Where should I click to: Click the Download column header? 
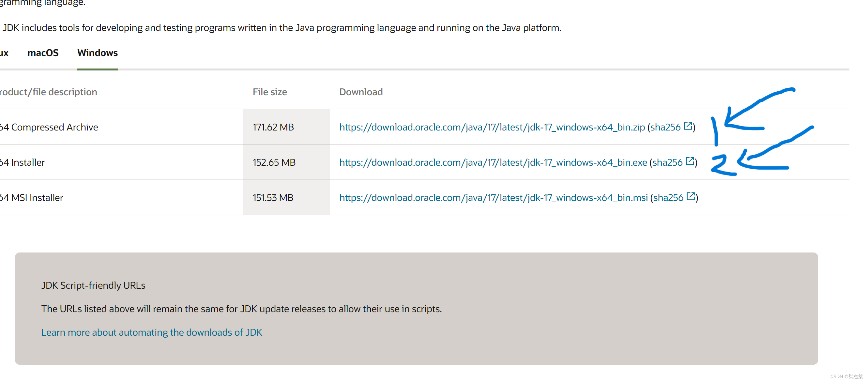pos(361,92)
